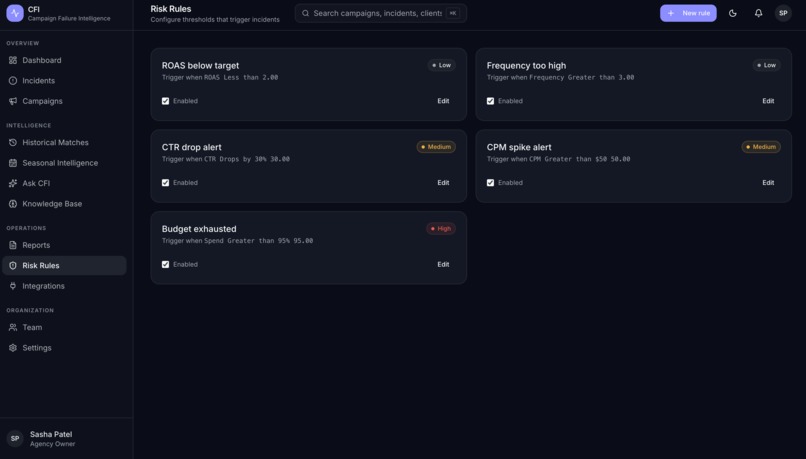
Task: Edit the ROAS below target rule
Action: (443, 101)
